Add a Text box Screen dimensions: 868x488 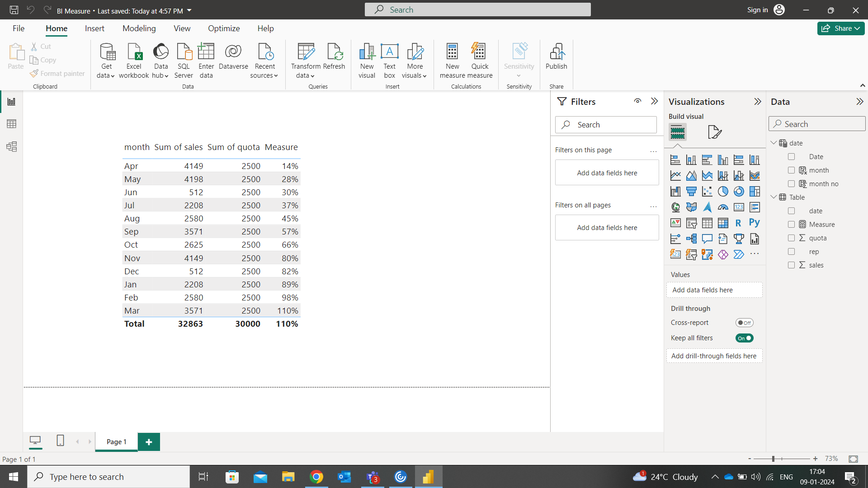pos(390,61)
